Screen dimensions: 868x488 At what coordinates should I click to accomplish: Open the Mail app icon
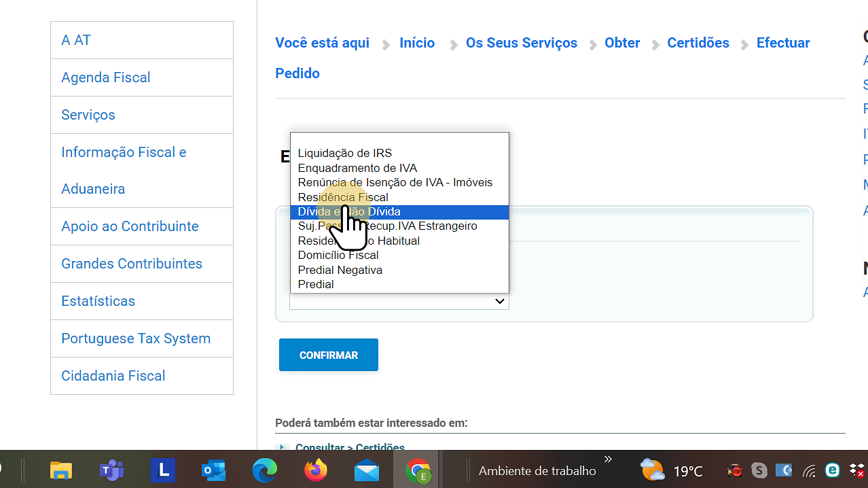point(367,470)
